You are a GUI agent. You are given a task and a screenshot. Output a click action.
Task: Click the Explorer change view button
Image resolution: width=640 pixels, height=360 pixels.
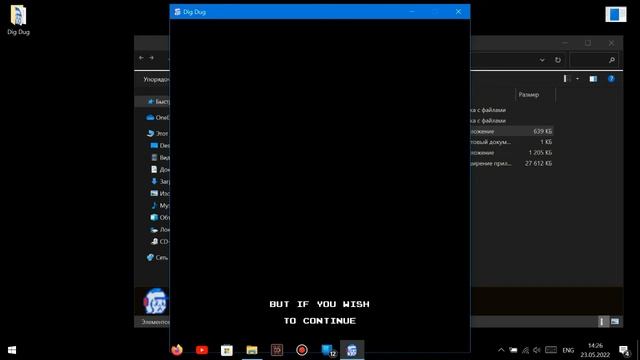[x=565, y=78]
